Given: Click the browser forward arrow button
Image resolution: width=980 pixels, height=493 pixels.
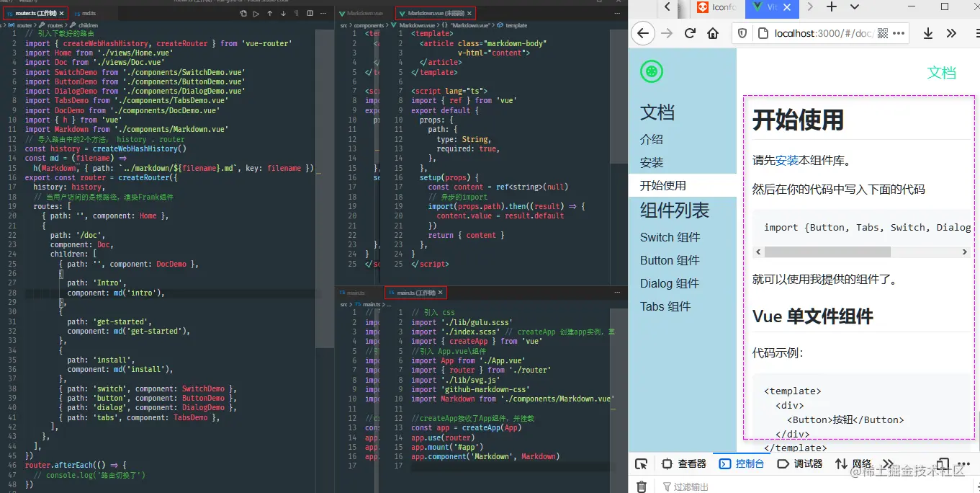Looking at the screenshot, I should tap(667, 33).
